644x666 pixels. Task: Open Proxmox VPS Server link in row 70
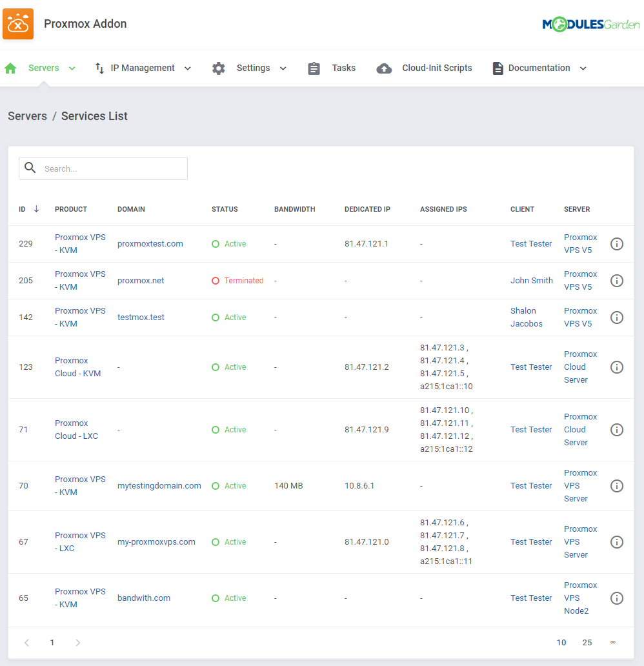(x=580, y=485)
